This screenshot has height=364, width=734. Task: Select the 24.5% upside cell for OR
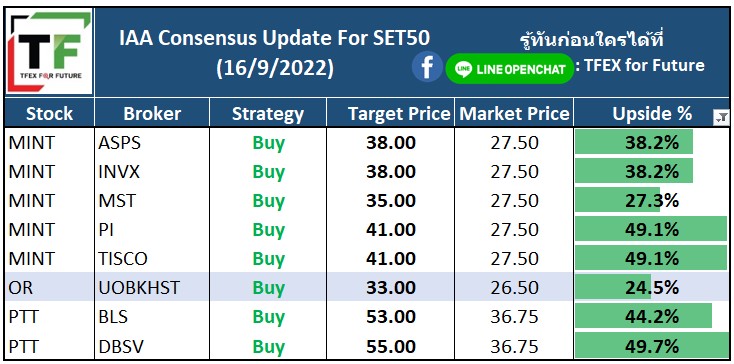(x=651, y=288)
